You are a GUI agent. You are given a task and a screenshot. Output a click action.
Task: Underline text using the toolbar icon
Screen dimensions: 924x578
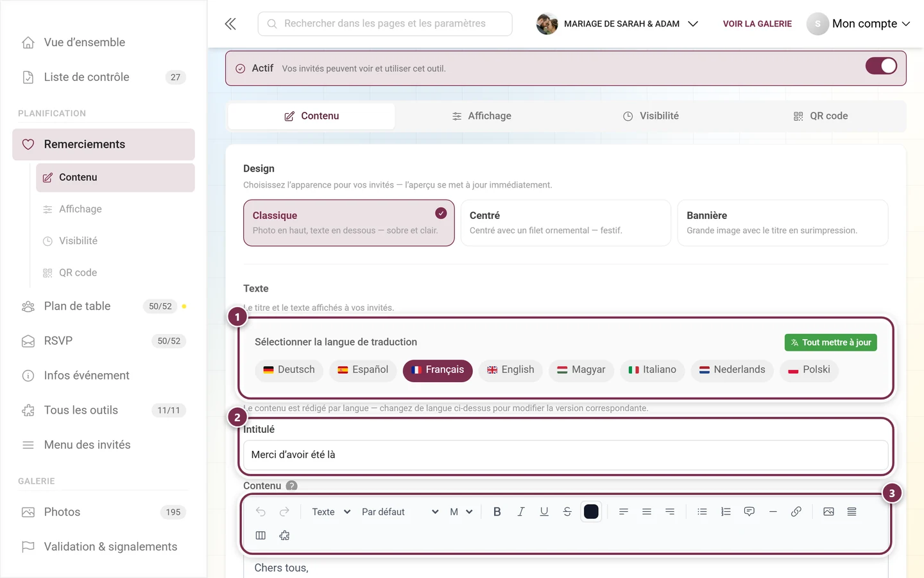[544, 512]
